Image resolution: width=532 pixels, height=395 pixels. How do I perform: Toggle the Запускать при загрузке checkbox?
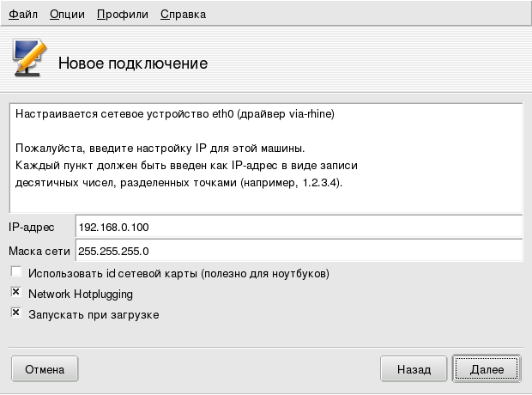[16, 314]
